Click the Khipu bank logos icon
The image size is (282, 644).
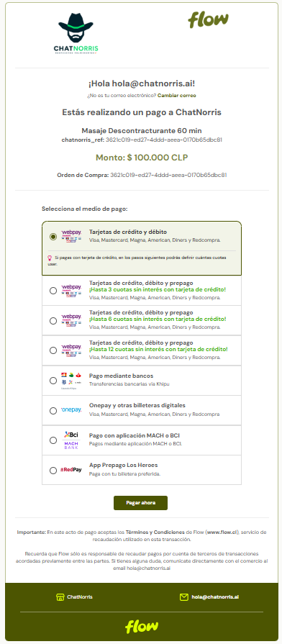coord(71,381)
